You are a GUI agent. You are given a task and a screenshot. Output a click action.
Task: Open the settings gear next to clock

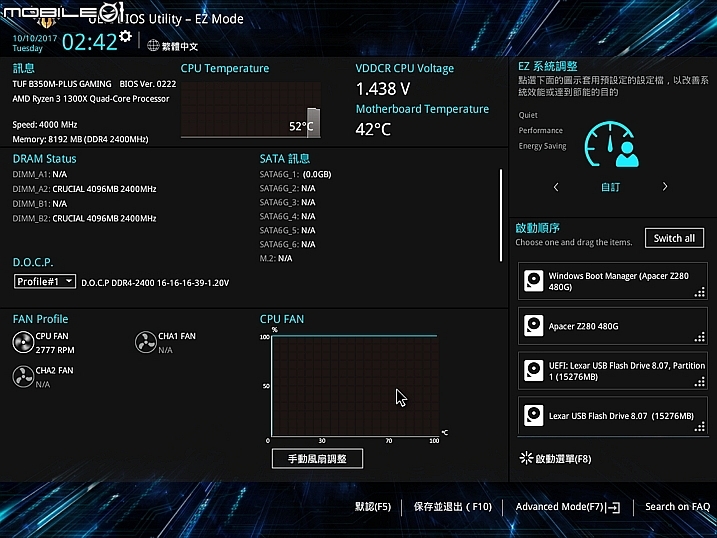125,36
